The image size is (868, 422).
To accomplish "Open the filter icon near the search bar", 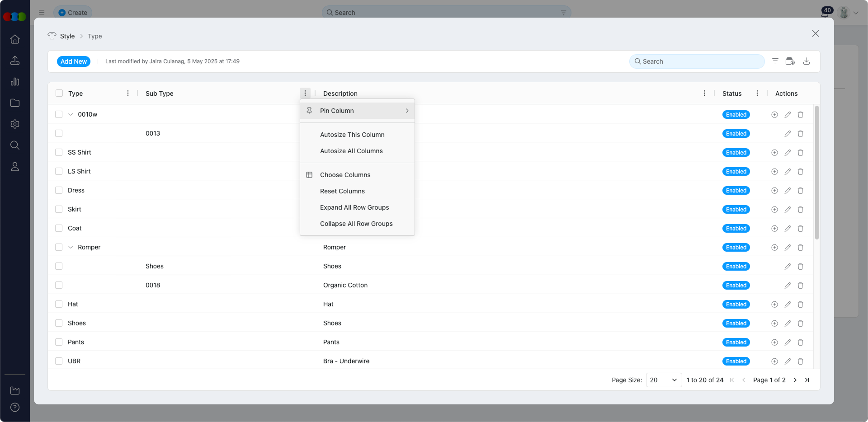I will (775, 61).
